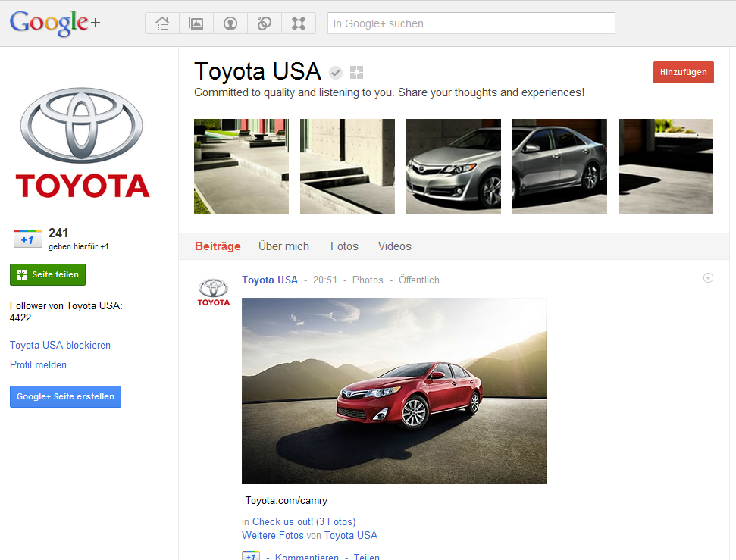Open the scrapbook photo of silver Camry side
This screenshot has width=736, height=560.
pyautogui.click(x=559, y=166)
